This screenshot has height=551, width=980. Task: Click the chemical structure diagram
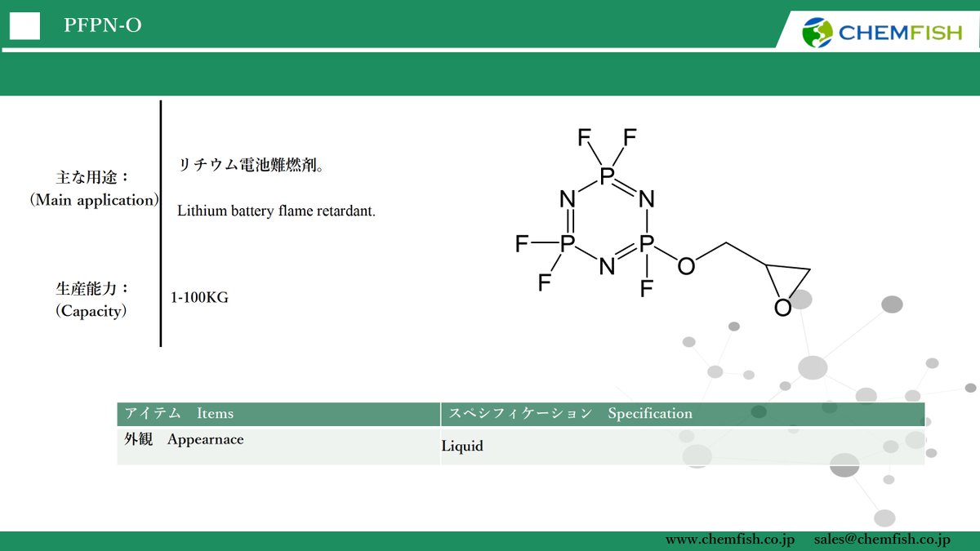tap(663, 221)
